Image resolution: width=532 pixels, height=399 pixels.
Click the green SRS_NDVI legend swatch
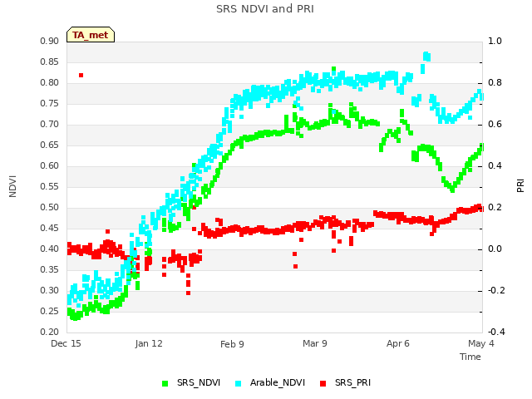click(165, 383)
